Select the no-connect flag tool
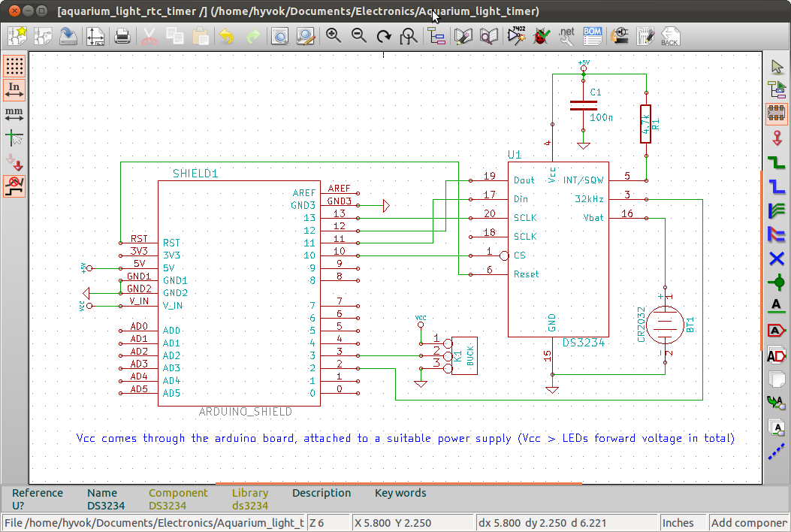791x532 pixels. click(x=777, y=258)
